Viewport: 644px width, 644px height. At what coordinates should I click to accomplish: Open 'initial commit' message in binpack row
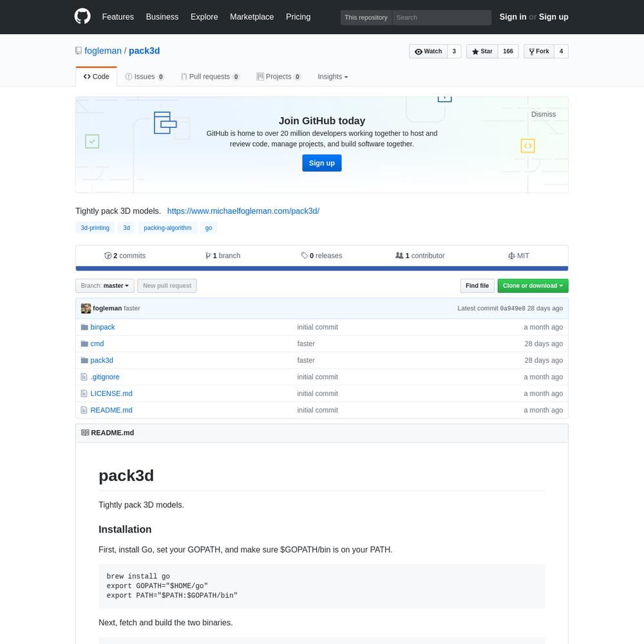point(317,327)
